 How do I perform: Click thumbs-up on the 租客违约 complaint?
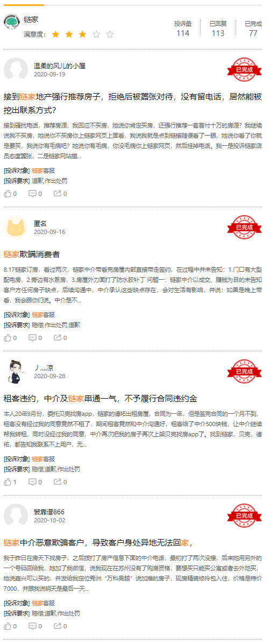(10, 482)
